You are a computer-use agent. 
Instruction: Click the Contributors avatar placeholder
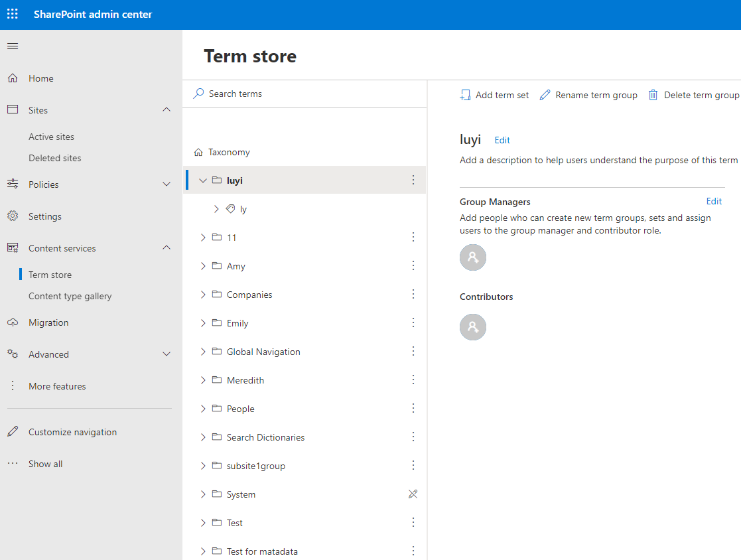pyautogui.click(x=472, y=326)
